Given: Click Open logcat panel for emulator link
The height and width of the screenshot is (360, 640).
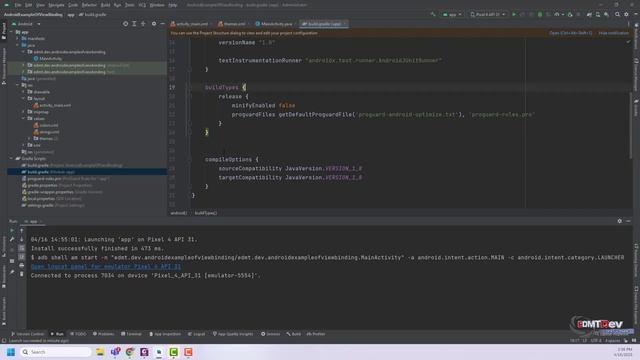Looking at the screenshot, I should (x=106, y=267).
